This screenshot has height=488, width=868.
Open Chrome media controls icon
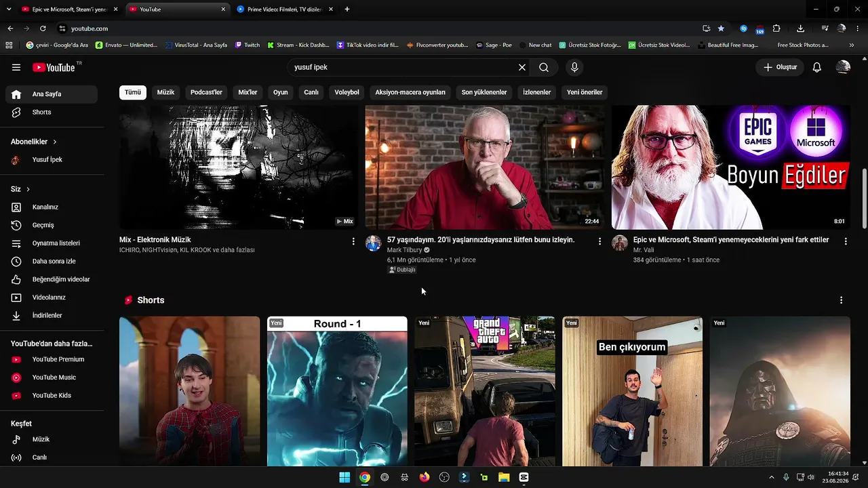click(x=825, y=28)
